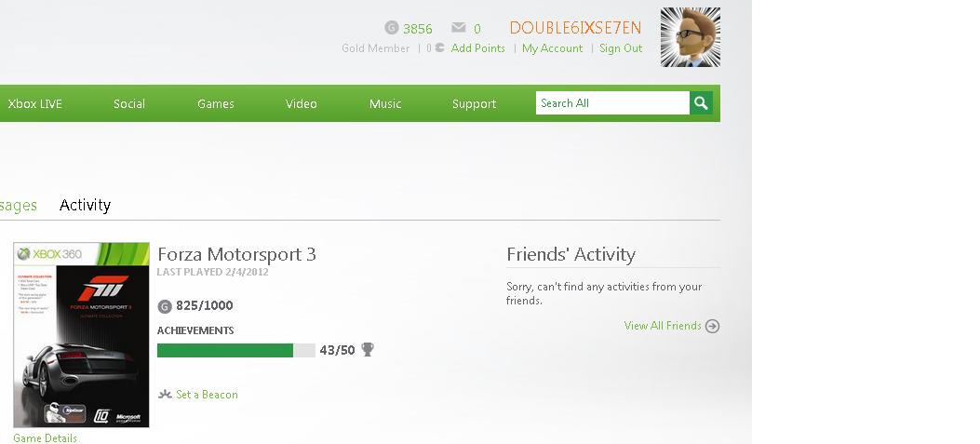Click the avatar profile picture
This screenshot has width=980, height=444.
pyautogui.click(x=691, y=37)
